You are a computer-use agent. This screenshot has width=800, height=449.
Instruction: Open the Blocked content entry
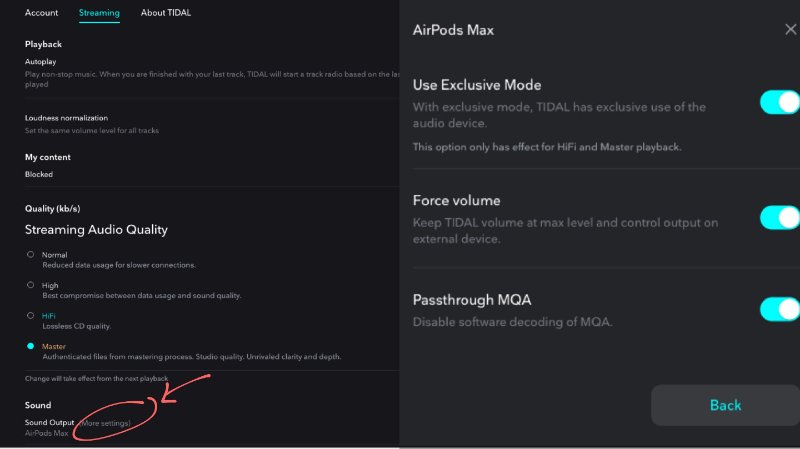tap(39, 174)
